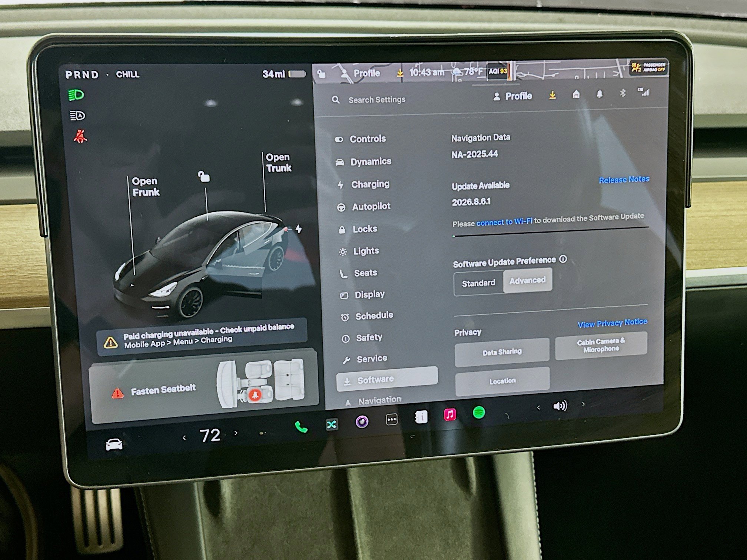Image resolution: width=747 pixels, height=560 pixels.
Task: Tap the volume speaker icon
Action: [x=560, y=406]
